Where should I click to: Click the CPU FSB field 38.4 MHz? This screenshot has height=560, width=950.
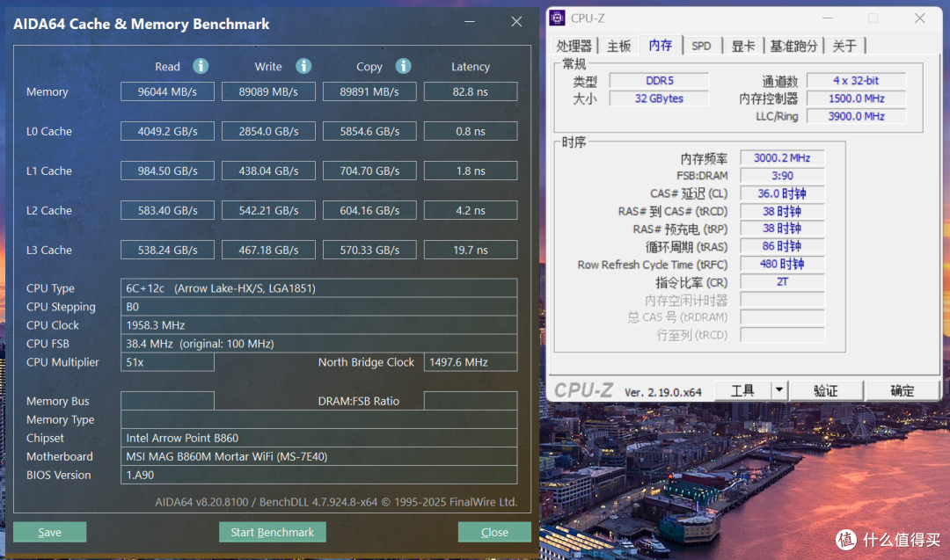pos(318,343)
